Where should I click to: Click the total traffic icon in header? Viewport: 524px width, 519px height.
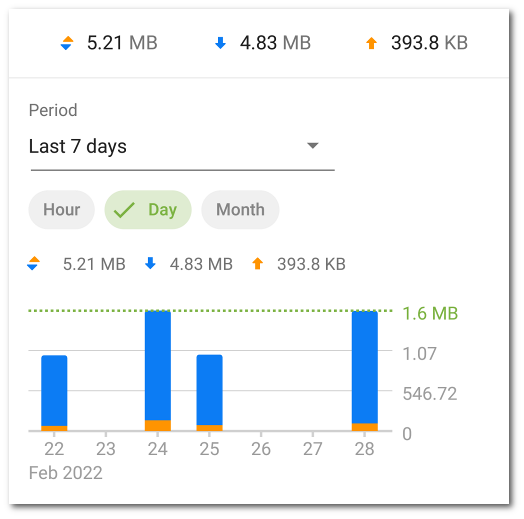point(67,43)
